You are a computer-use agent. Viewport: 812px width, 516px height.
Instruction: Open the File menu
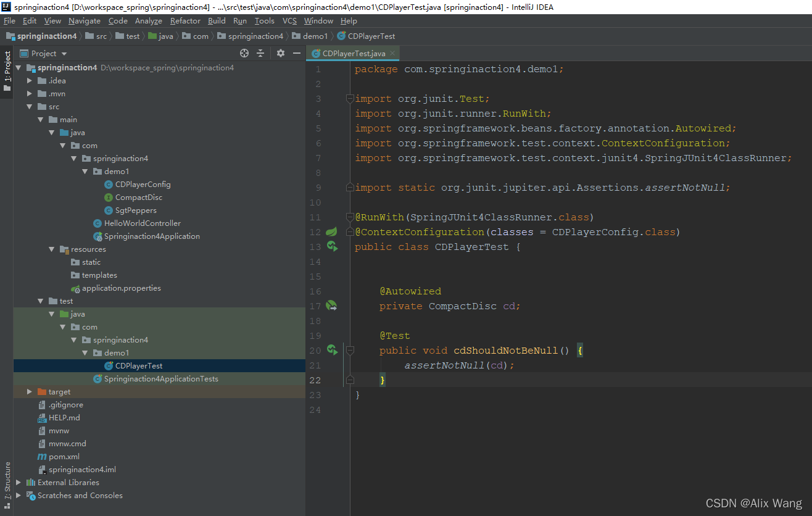[x=9, y=21]
